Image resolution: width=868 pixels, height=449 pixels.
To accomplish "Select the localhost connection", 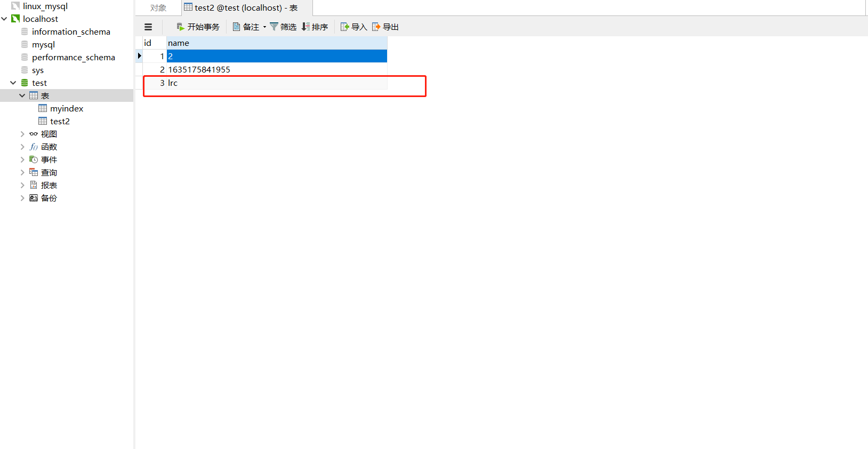I will click(x=41, y=19).
